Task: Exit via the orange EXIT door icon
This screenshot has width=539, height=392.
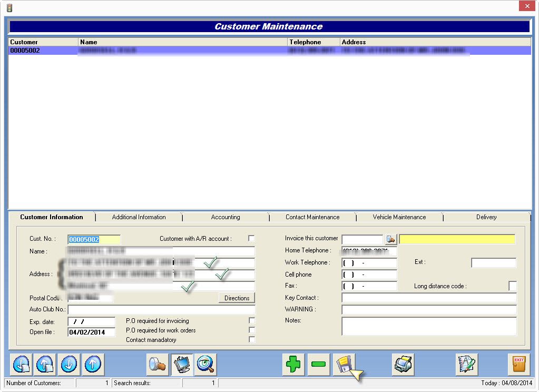Action: [519, 364]
